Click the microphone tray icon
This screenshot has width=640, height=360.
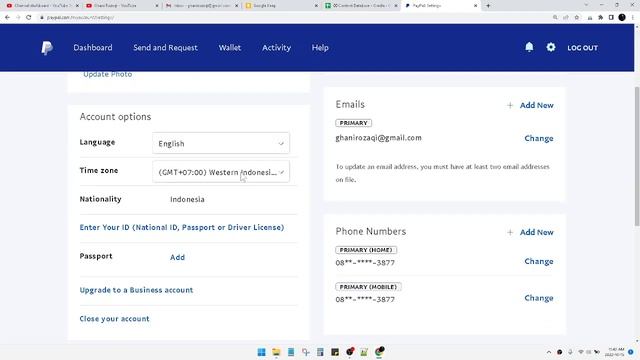[x=570, y=352]
